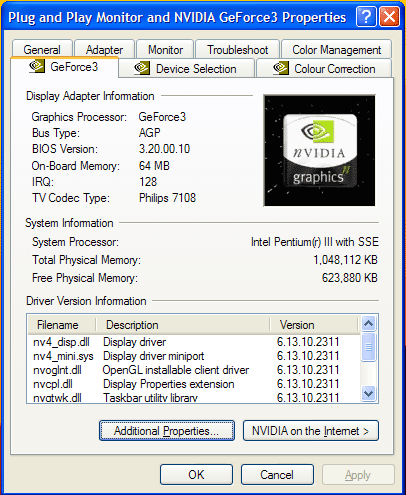Open the Adapter tab
406x495 pixels.
(x=104, y=50)
